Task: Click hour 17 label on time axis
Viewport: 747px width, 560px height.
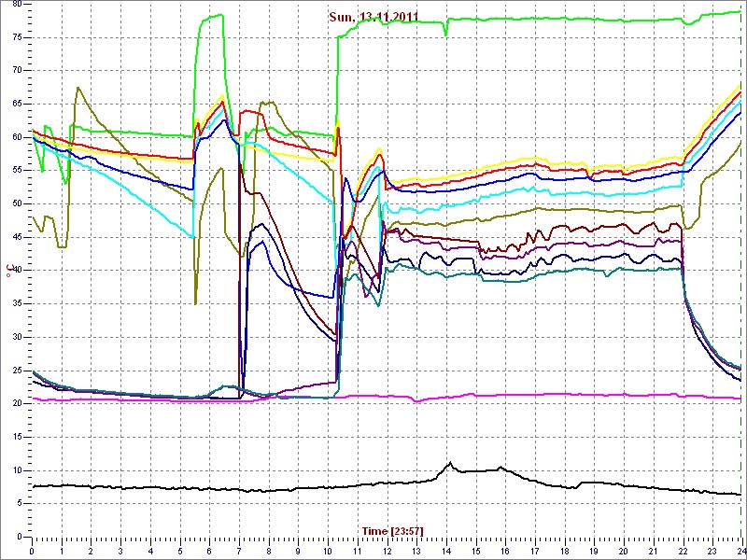Action: click(x=535, y=551)
